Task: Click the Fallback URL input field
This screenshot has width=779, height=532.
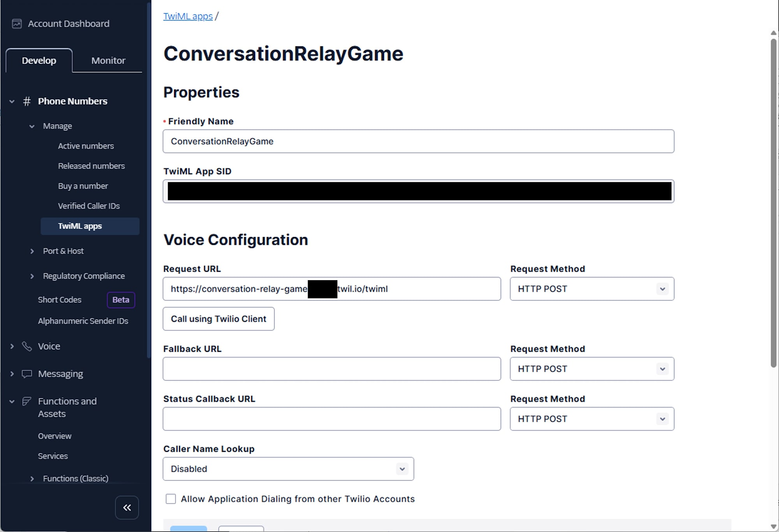Action: 332,369
